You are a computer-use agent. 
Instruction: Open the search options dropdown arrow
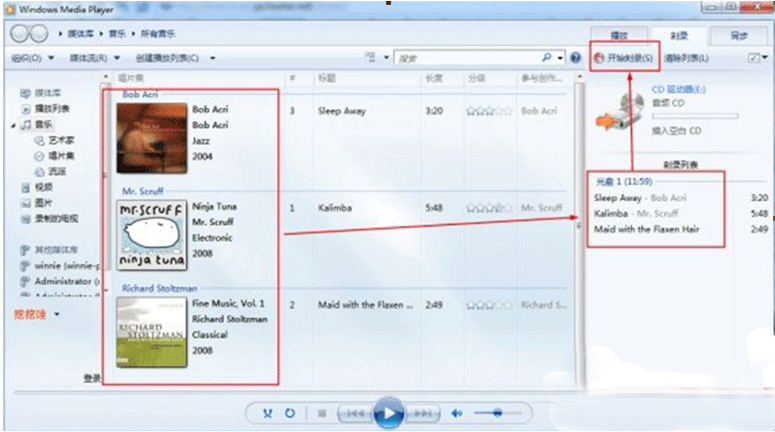tap(560, 58)
